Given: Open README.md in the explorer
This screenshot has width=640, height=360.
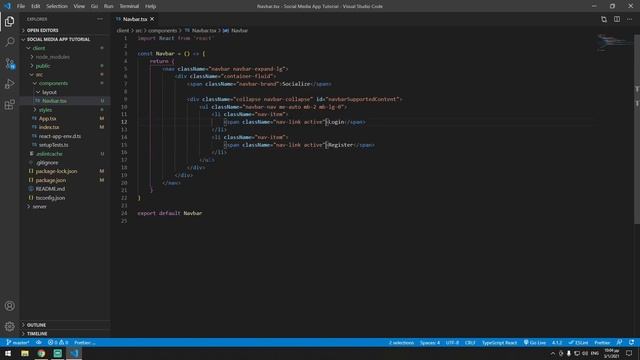Looking at the screenshot, I should click(x=50, y=189).
